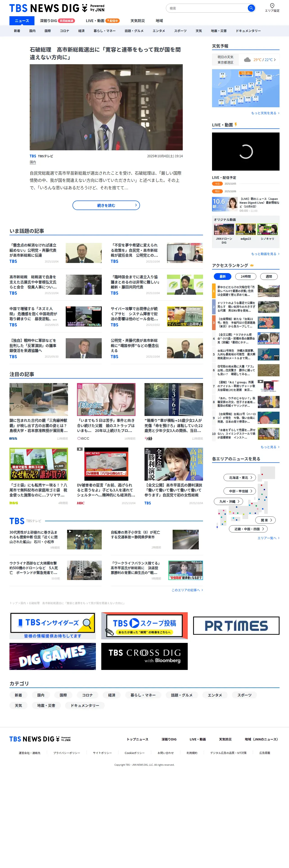Open ドキュメンタリー in the category bar
Image resolution: width=289 pixels, height=868 pixels.
tap(248, 31)
